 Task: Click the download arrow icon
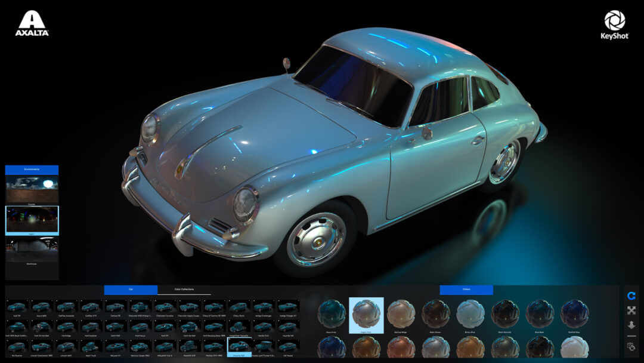click(x=631, y=325)
